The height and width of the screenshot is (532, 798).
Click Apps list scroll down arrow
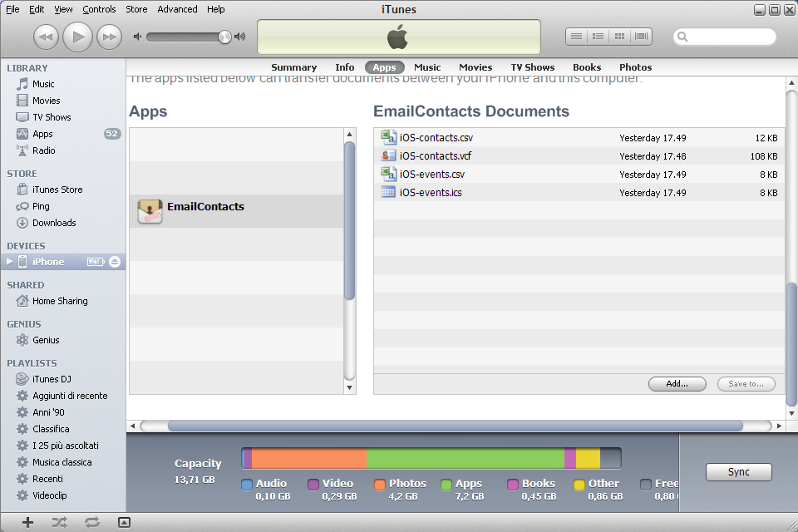tap(349, 388)
